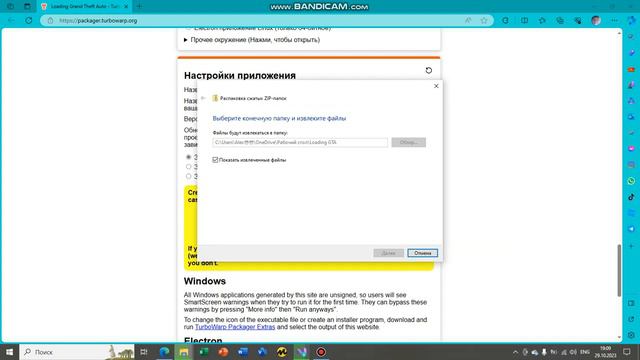The height and width of the screenshot is (360, 640).
Task: Click the plus icon in browser sidebar
Action: coord(631,246)
